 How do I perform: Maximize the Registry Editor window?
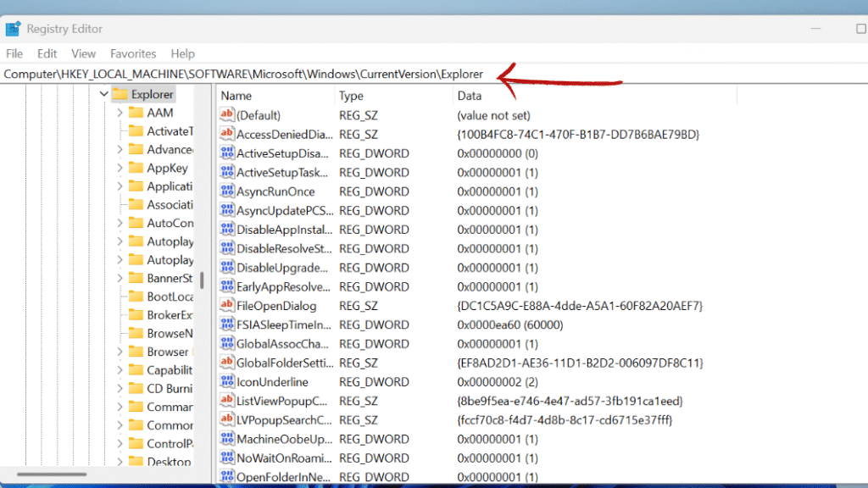[x=861, y=28]
